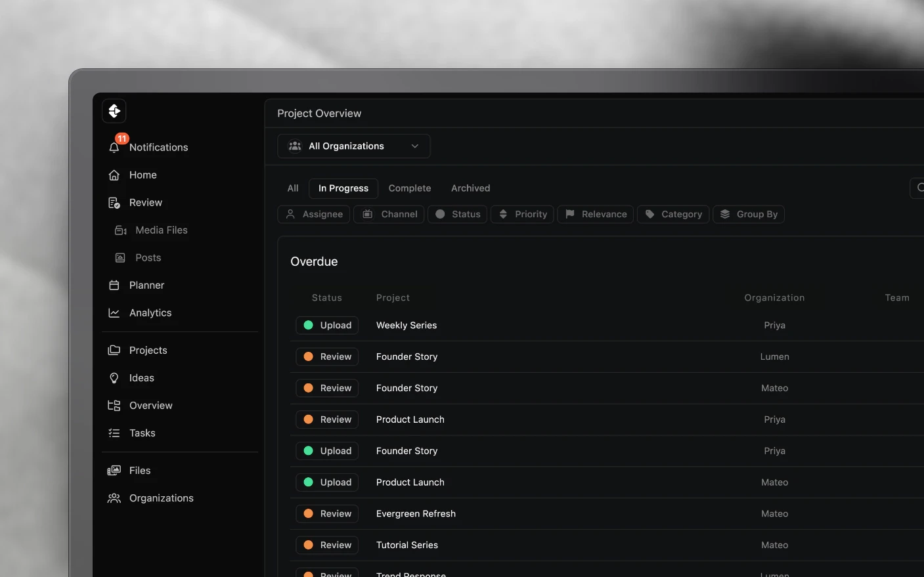Screen dimensions: 924x577
Task: Click the Organization column header
Action: click(x=774, y=298)
